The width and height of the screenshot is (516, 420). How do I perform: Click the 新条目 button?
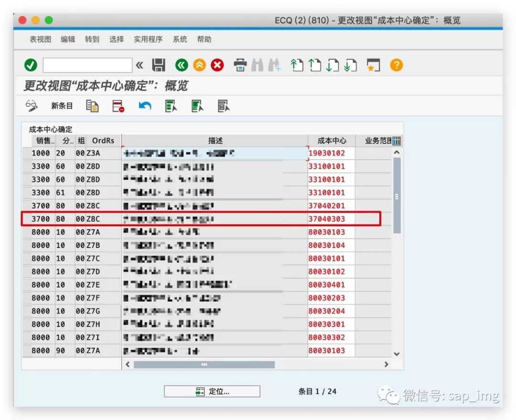click(x=62, y=106)
